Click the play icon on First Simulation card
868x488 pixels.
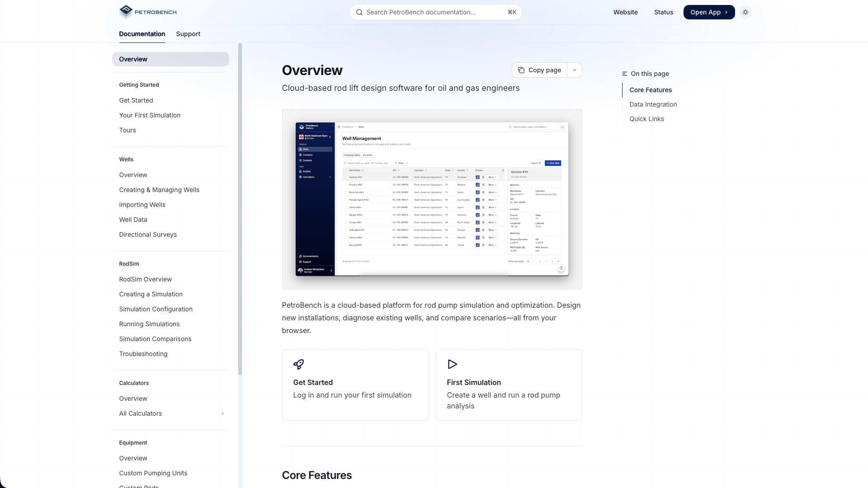point(452,364)
